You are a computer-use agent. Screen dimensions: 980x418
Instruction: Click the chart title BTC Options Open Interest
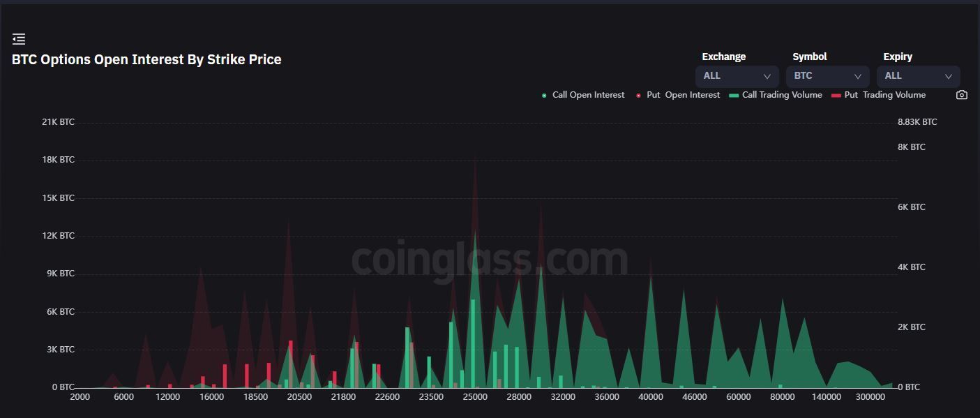[x=146, y=59]
